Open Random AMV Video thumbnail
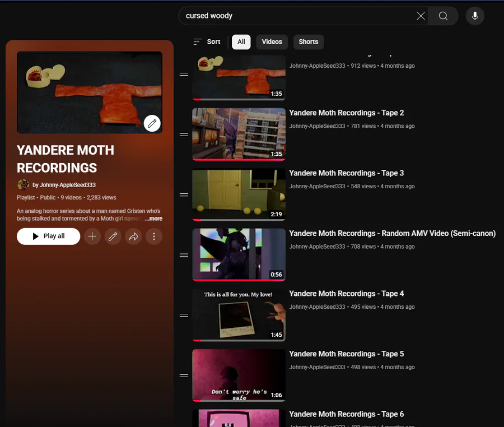The width and height of the screenshot is (504, 427). click(239, 254)
